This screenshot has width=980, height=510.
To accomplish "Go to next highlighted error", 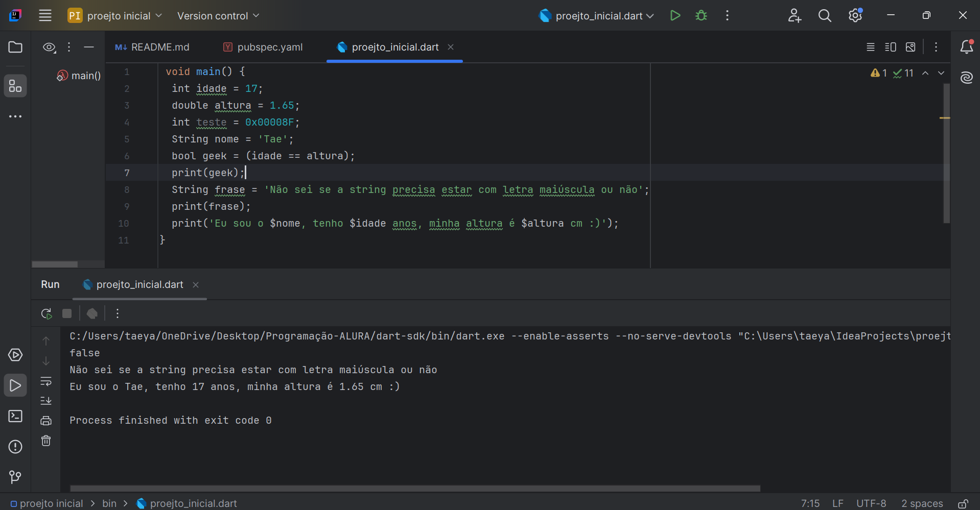I will click(x=941, y=73).
